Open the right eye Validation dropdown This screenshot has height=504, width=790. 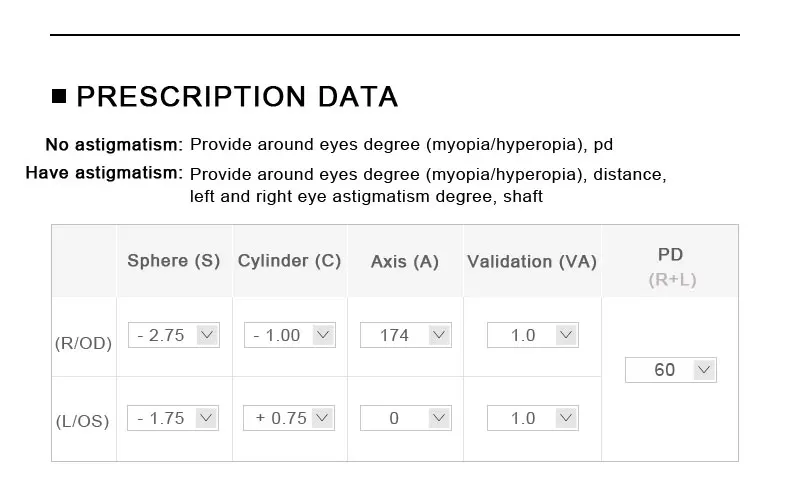[532, 335]
